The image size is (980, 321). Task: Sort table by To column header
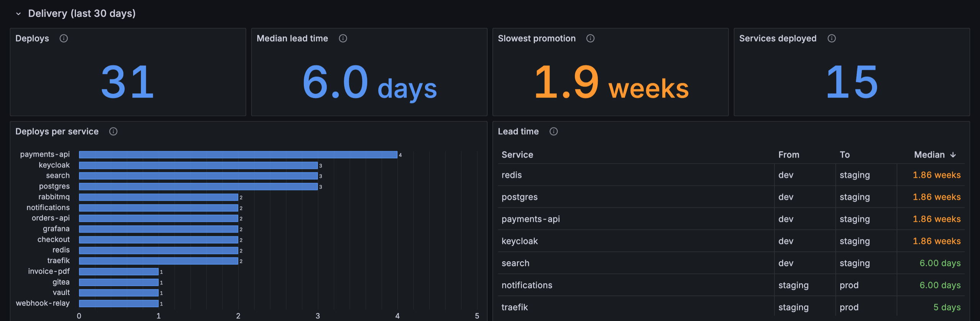point(844,155)
